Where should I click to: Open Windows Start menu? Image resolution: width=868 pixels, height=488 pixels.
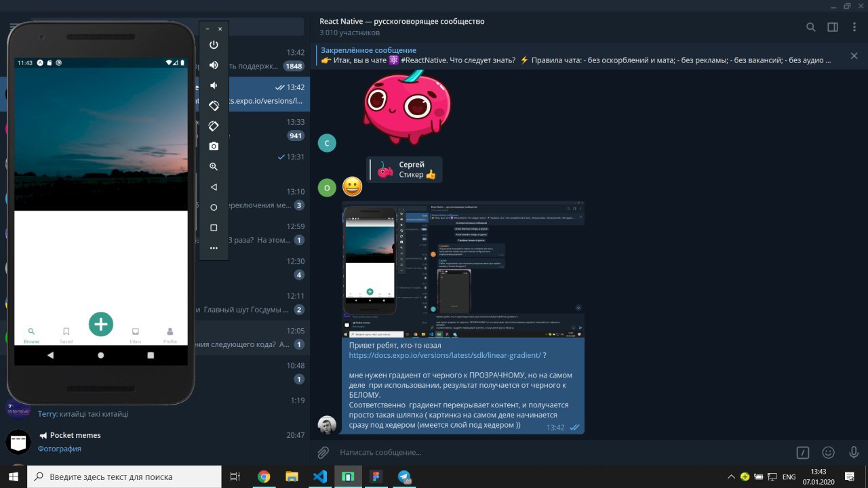tap(14, 476)
